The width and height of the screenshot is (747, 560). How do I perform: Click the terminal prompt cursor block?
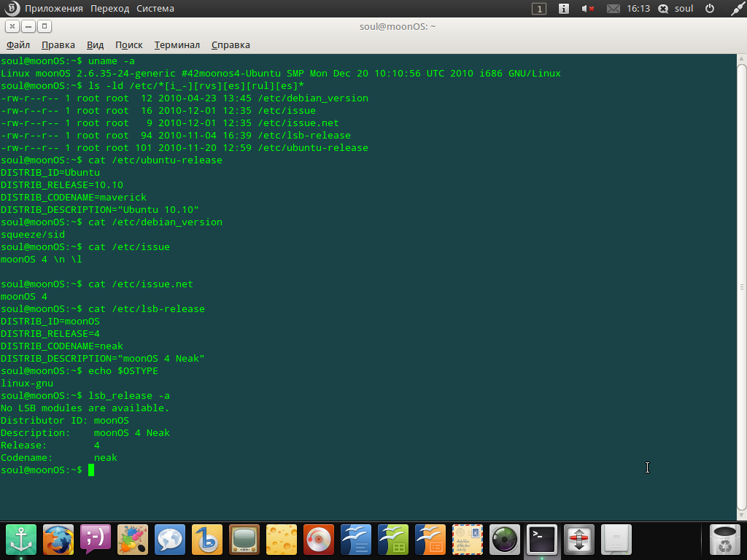point(91,470)
